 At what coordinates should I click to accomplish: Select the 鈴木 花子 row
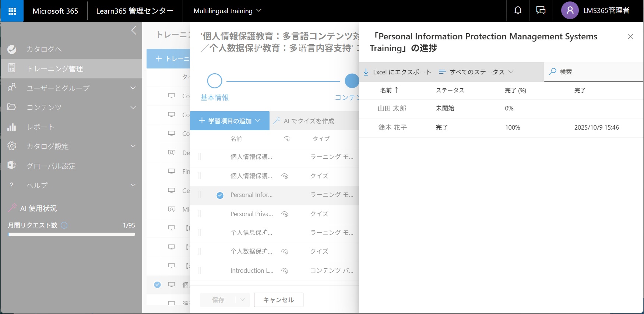501,128
